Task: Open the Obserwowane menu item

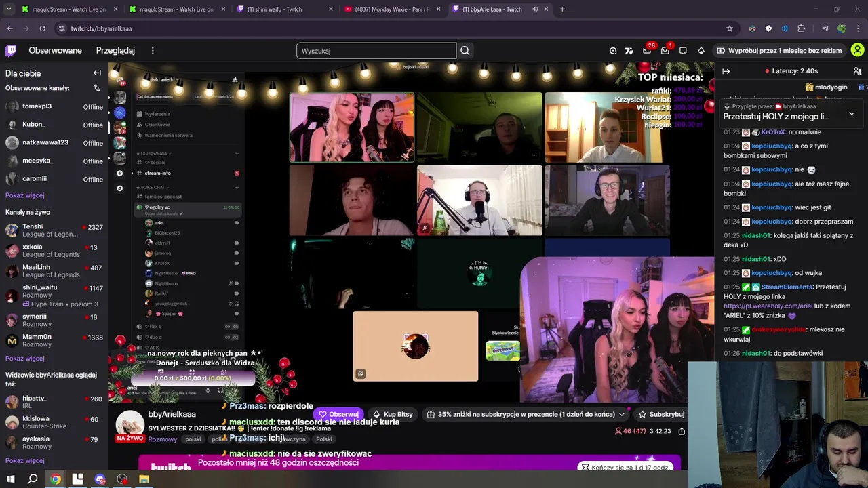Action: tap(55, 50)
